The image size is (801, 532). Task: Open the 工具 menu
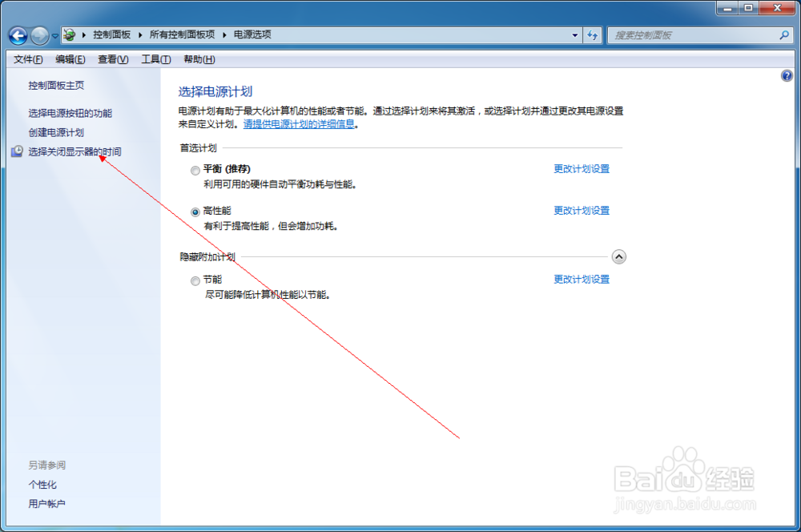click(156, 58)
